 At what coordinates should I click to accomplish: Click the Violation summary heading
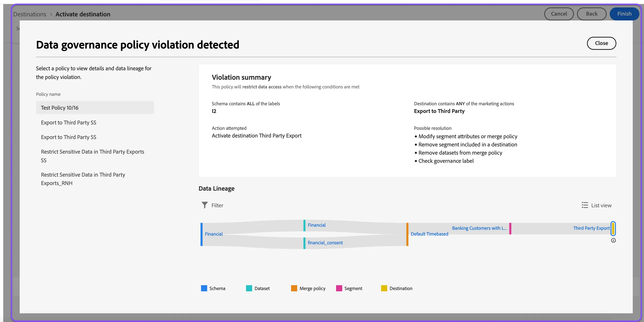tap(241, 77)
